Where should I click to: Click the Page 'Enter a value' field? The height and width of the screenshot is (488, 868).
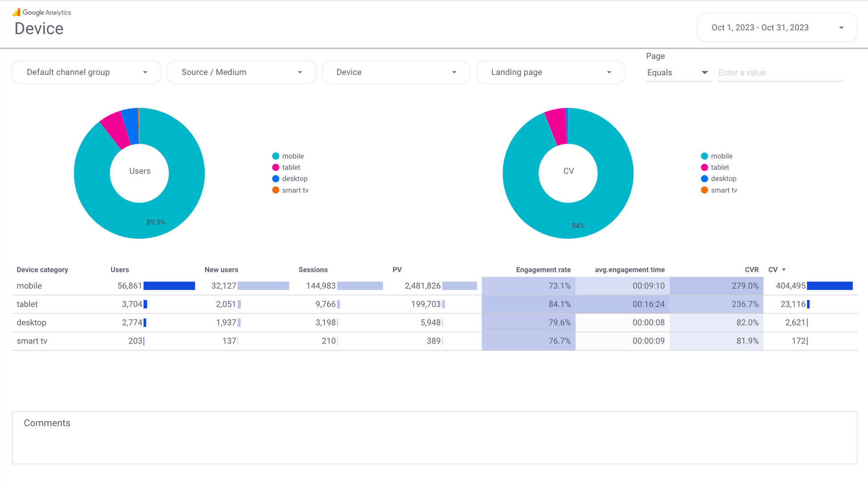coord(780,73)
